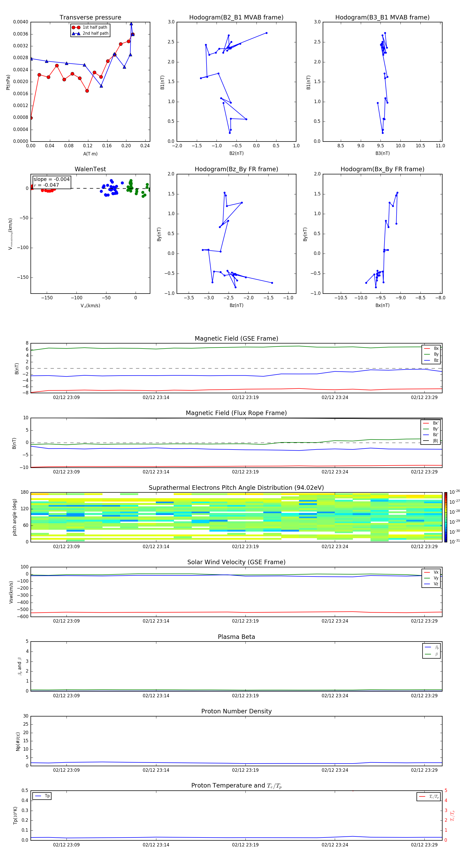Select the '1st half path' legend entry

90,27
